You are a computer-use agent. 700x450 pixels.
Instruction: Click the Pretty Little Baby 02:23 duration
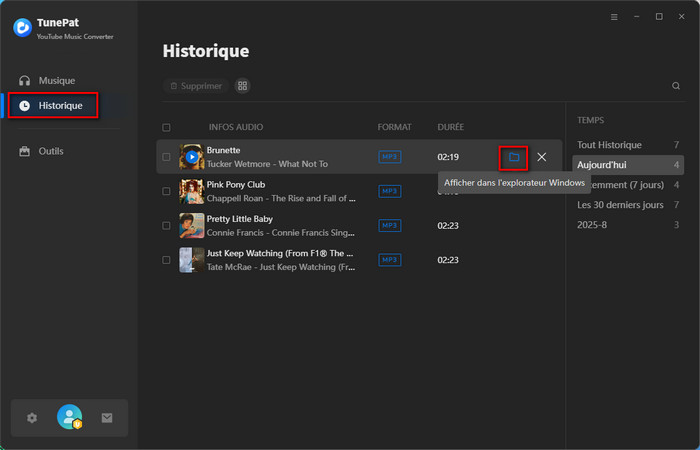448,226
